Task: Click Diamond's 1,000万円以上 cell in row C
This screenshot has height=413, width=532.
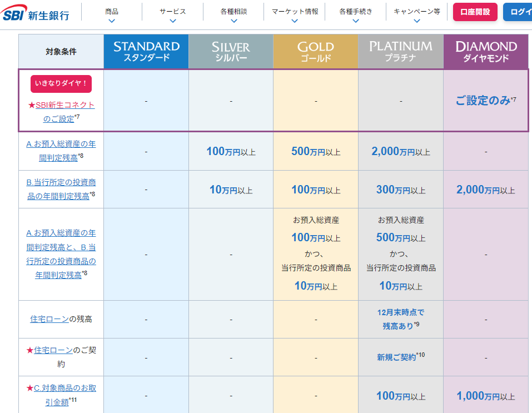Action: (x=486, y=396)
